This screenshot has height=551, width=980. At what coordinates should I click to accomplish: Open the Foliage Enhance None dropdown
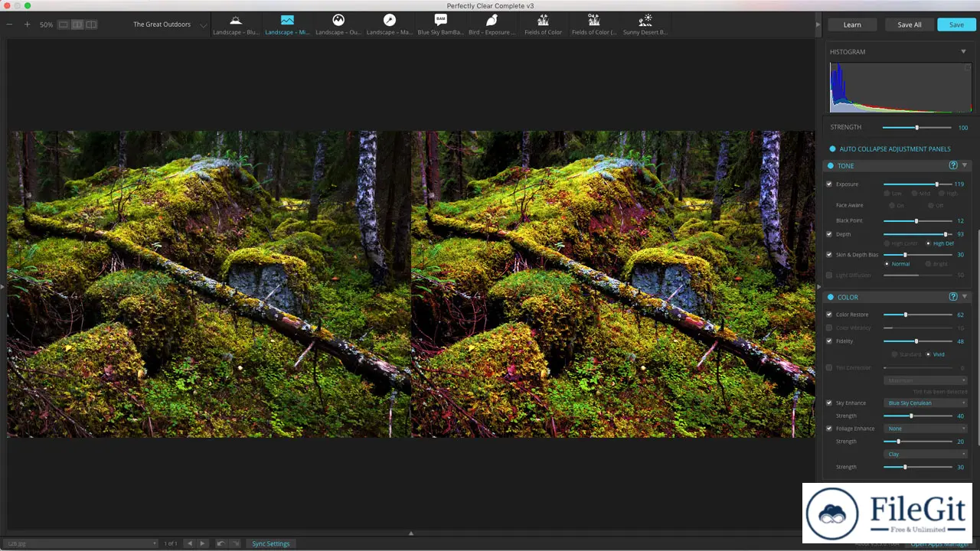pyautogui.click(x=926, y=429)
